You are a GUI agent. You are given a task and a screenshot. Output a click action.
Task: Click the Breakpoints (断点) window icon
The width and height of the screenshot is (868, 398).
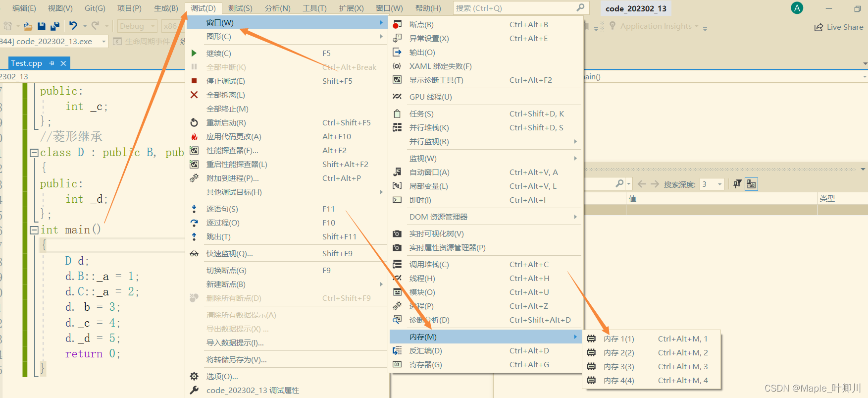pyautogui.click(x=397, y=24)
